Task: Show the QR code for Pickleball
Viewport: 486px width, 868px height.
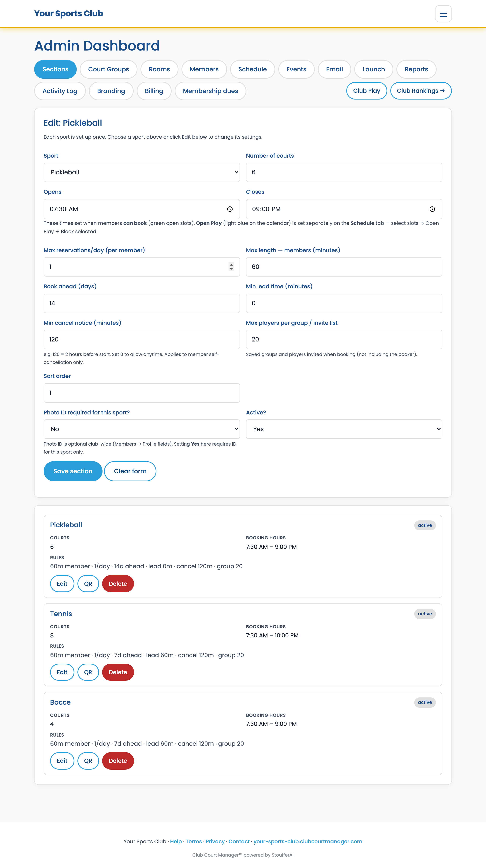Action: click(88, 584)
